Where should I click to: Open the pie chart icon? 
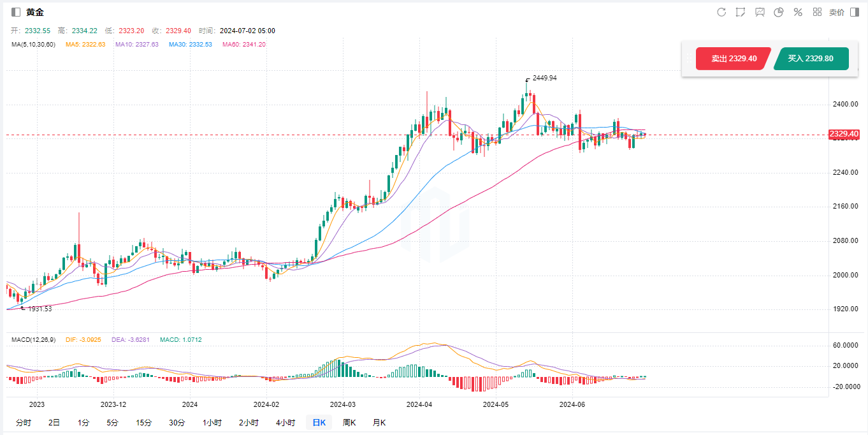pos(779,12)
